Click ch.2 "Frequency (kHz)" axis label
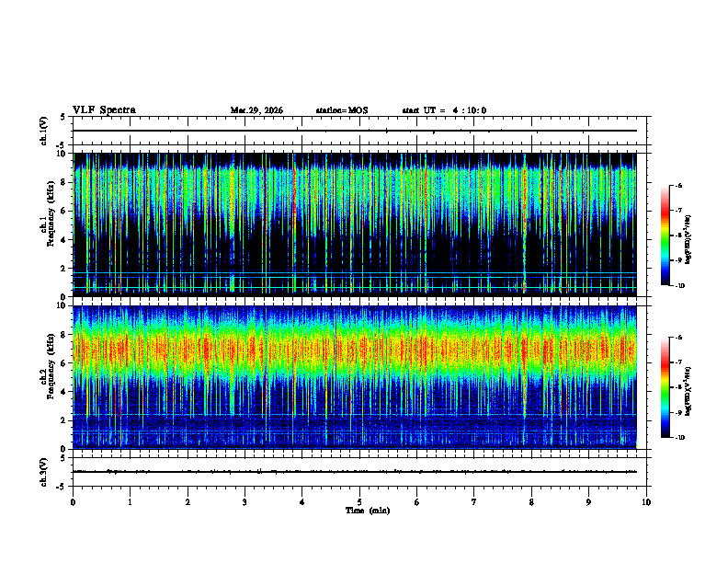 51,366
